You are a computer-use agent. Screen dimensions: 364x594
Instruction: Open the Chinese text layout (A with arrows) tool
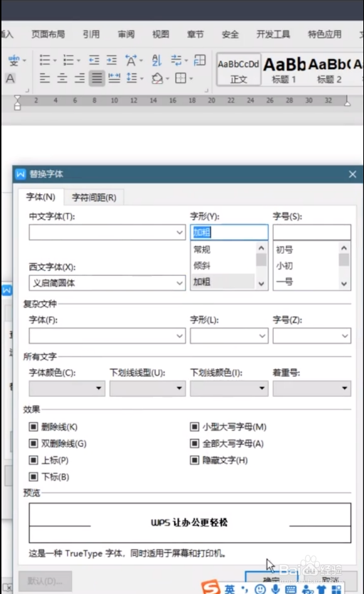(131, 60)
